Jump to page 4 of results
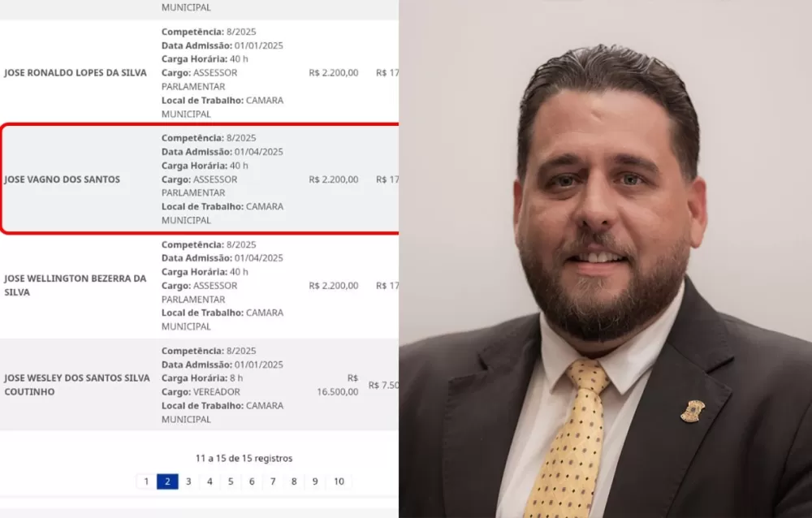812x518 pixels. (x=209, y=481)
